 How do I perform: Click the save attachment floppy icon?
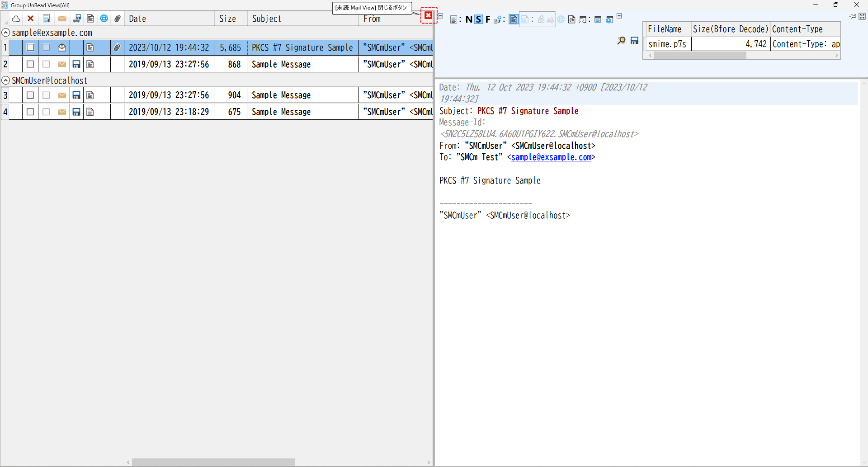[x=634, y=41]
